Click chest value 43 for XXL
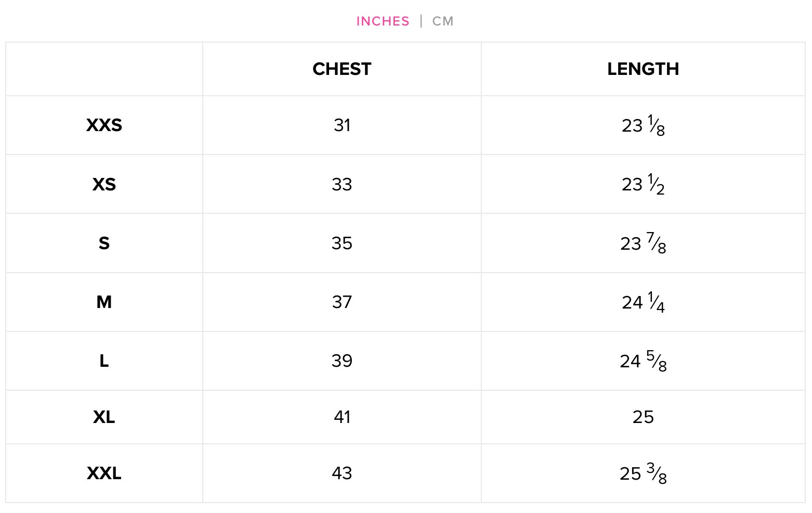The width and height of the screenshot is (812, 513). pyautogui.click(x=342, y=473)
